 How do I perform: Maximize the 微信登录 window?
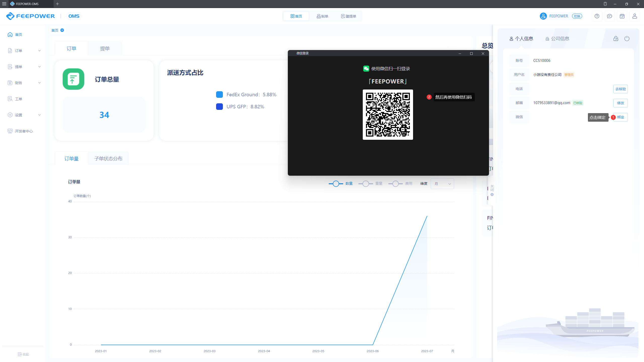point(471,53)
